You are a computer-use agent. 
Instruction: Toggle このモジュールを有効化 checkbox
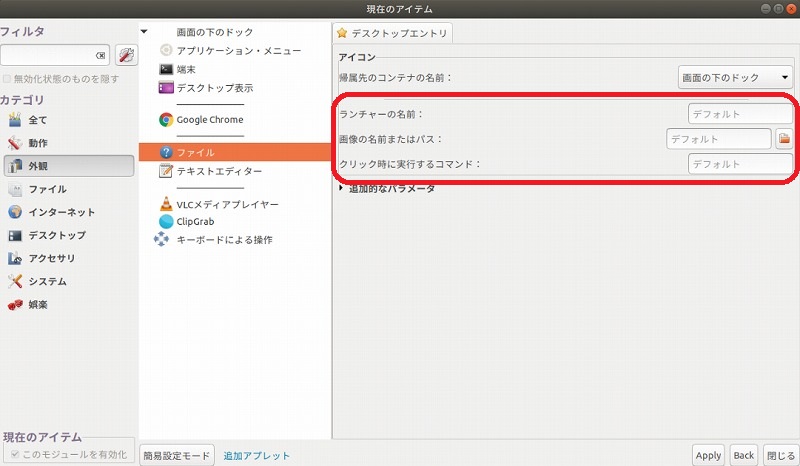15,454
